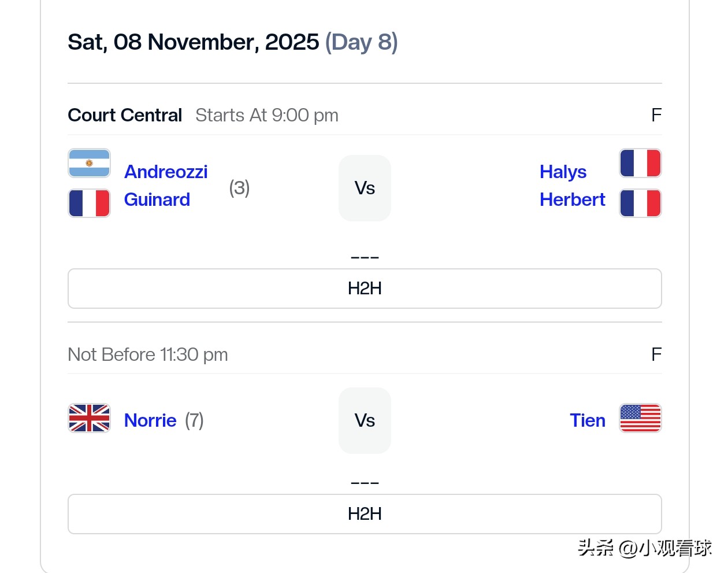The image size is (728, 573).
Task: Click the Vs box in the doubles match
Action: 365,188
